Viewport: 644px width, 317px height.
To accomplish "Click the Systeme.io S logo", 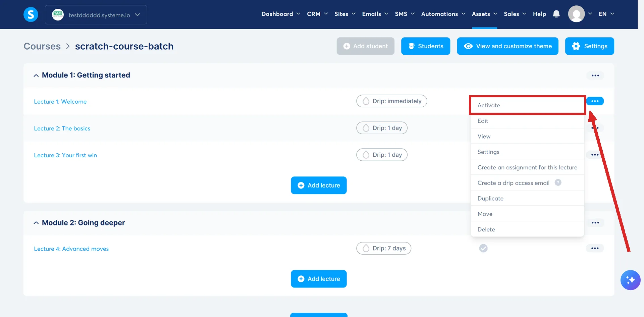I will [31, 14].
